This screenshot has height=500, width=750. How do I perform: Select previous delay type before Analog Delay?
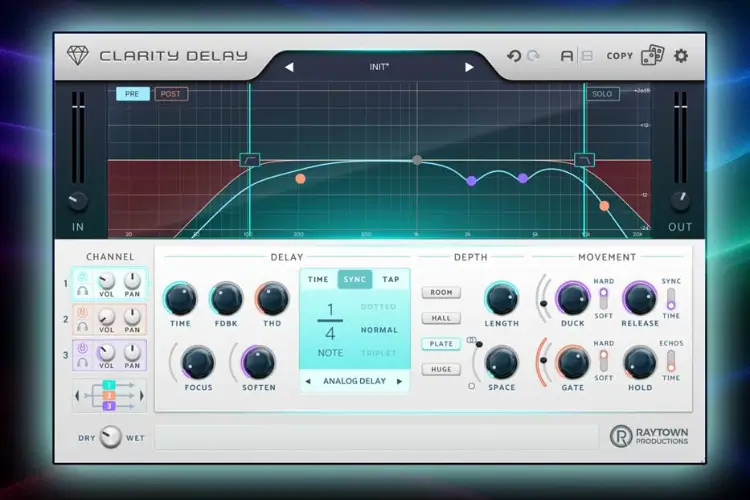(308, 381)
